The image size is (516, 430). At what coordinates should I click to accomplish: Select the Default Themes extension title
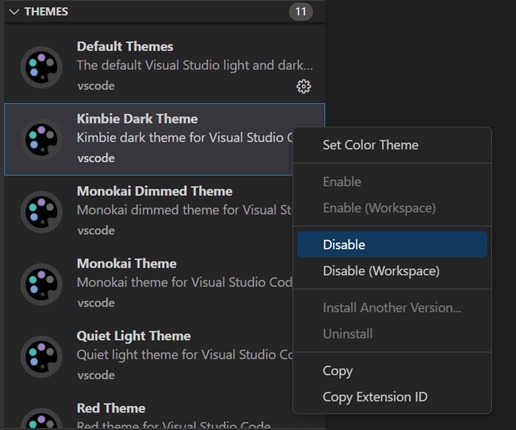coord(125,46)
